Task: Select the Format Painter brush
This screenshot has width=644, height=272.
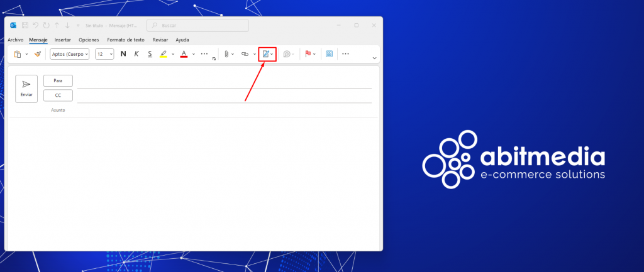Action: click(x=38, y=54)
